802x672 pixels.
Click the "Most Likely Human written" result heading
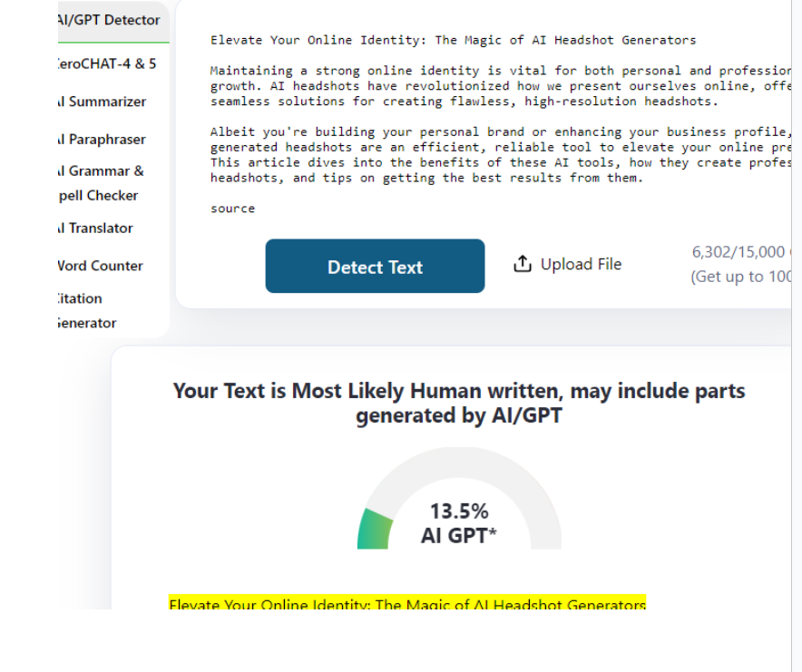(x=459, y=404)
